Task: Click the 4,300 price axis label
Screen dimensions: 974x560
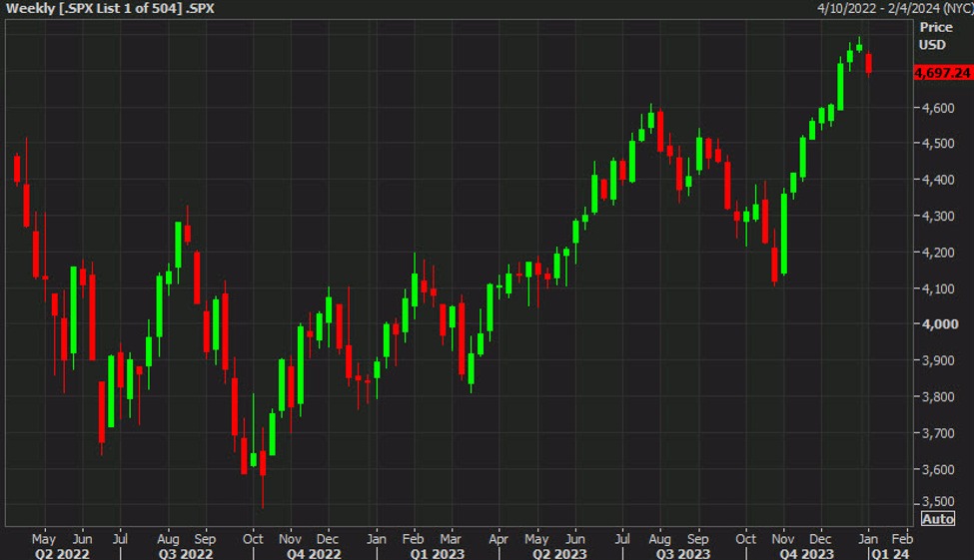Action: click(936, 217)
